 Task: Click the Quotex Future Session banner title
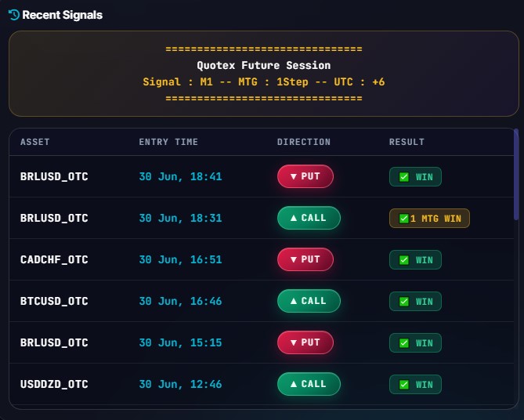264,65
